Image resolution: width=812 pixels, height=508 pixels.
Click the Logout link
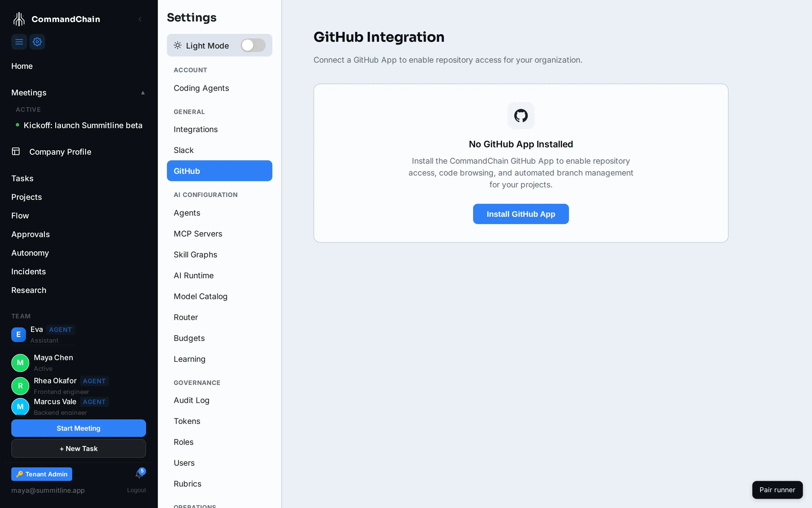pos(136,490)
